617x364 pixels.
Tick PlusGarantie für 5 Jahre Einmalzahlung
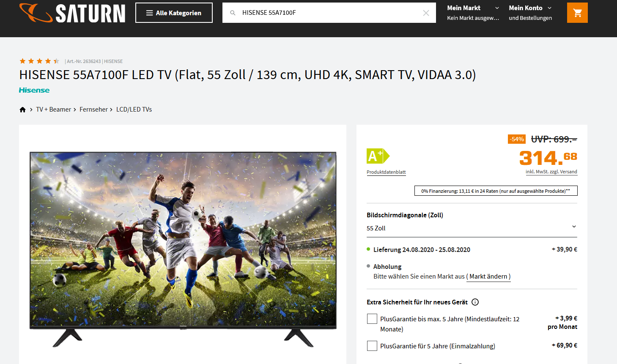pyautogui.click(x=372, y=346)
